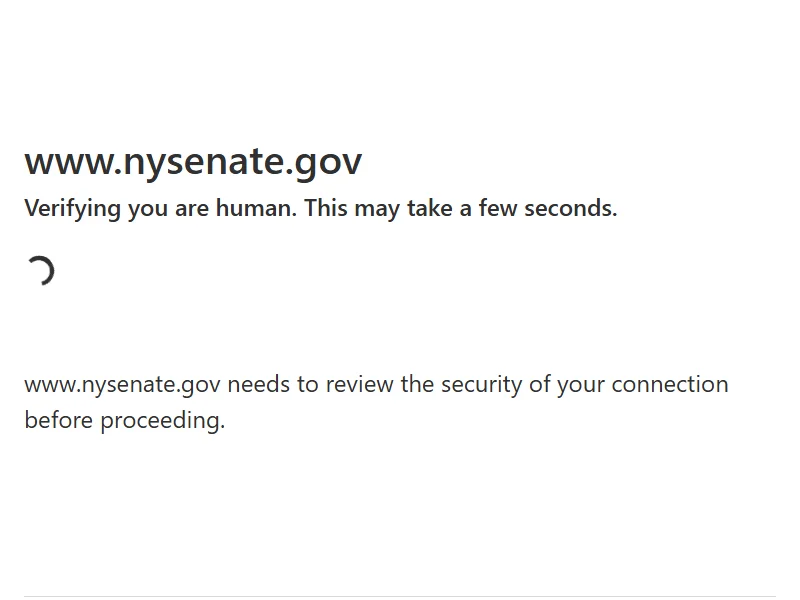Viewport: 800px width, 600px height.
Task: Click the word "proceeding" in the last line
Action: (163, 420)
